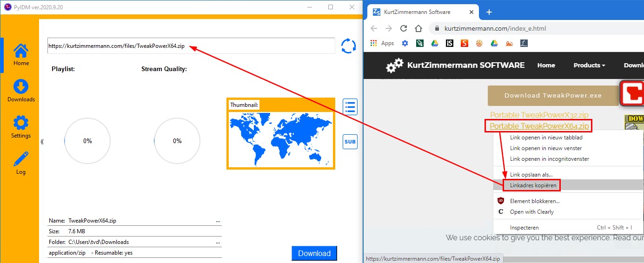Click the Portable TweakPowerX64.zip link
This screenshot has width=644, height=263.
point(539,126)
